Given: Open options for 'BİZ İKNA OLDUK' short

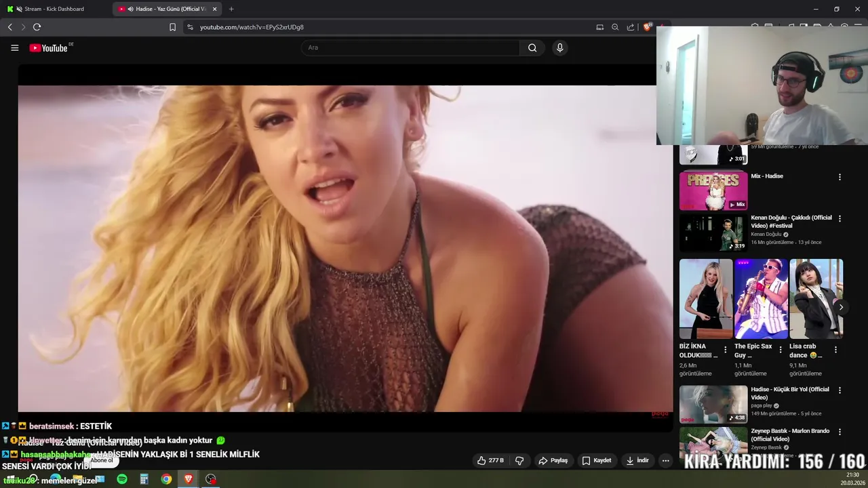Looking at the screenshot, I should (726, 350).
